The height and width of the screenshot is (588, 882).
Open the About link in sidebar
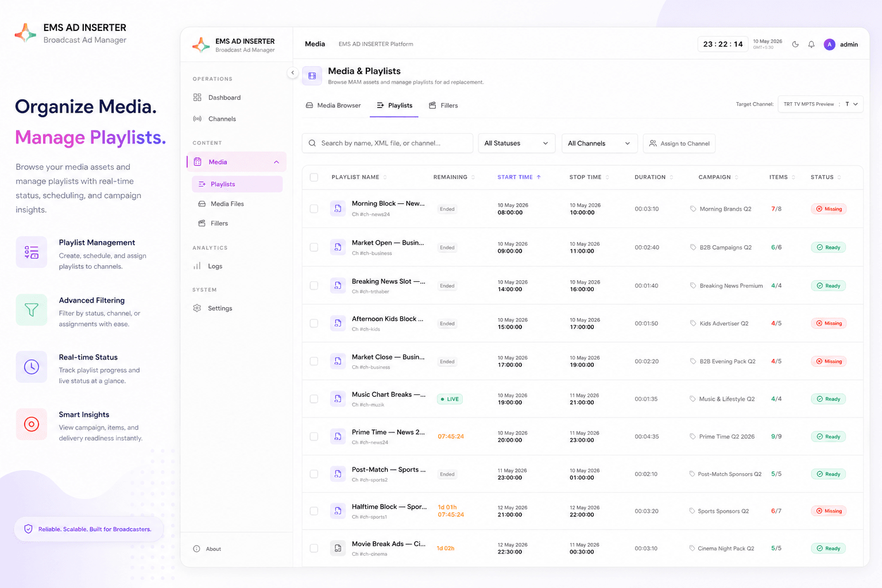point(207,549)
